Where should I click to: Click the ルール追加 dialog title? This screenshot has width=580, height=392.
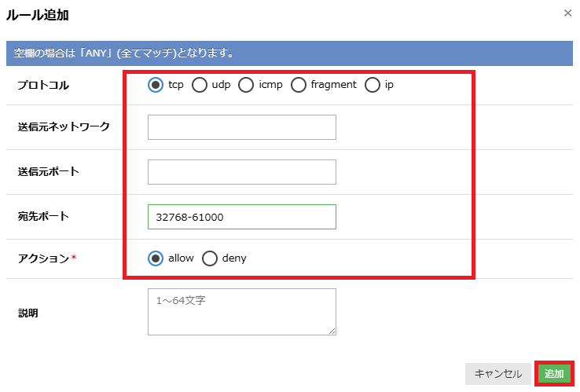tap(38, 15)
